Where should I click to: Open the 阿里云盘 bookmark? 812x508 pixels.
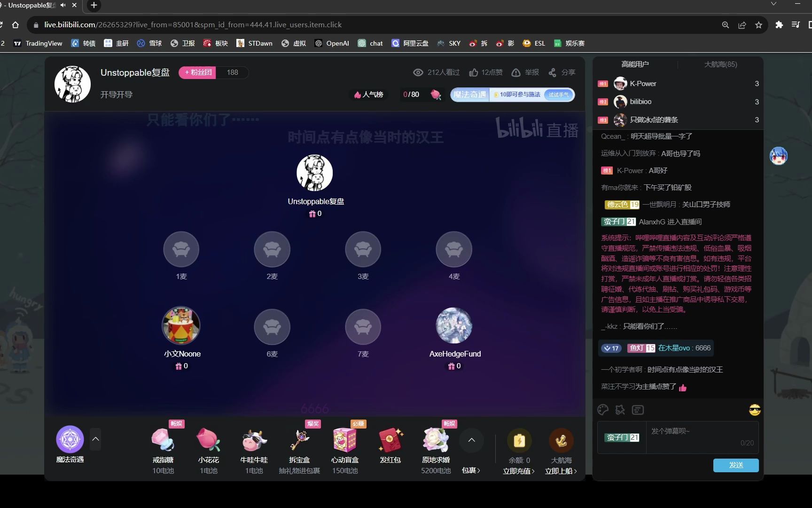(410, 43)
